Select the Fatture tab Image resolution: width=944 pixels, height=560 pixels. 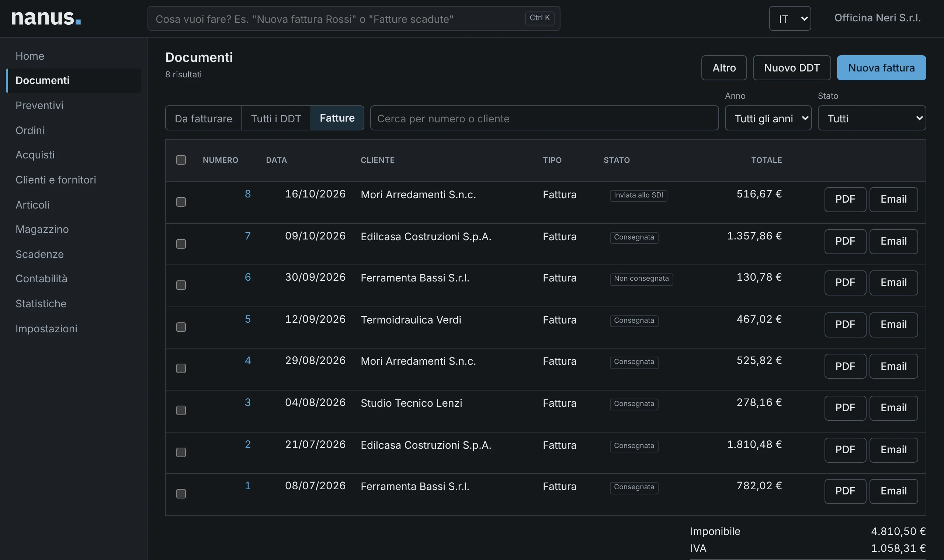[x=337, y=118]
